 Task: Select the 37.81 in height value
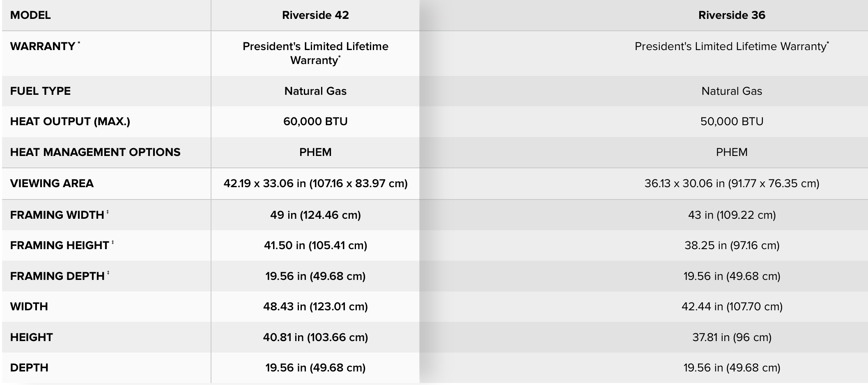click(732, 337)
